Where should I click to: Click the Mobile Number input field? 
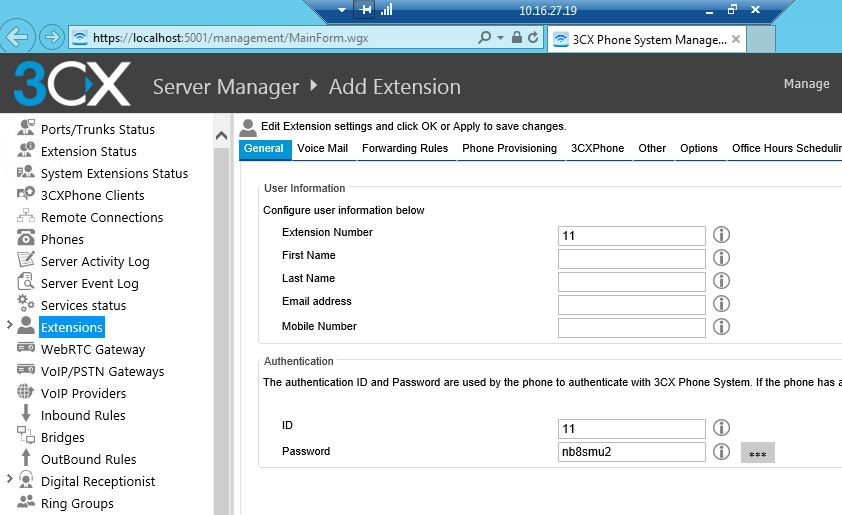point(632,328)
